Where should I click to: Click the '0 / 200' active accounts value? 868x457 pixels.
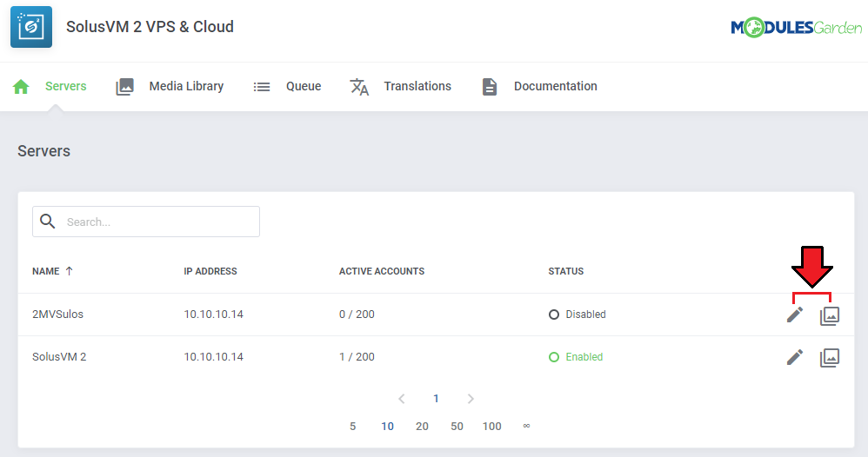click(357, 315)
